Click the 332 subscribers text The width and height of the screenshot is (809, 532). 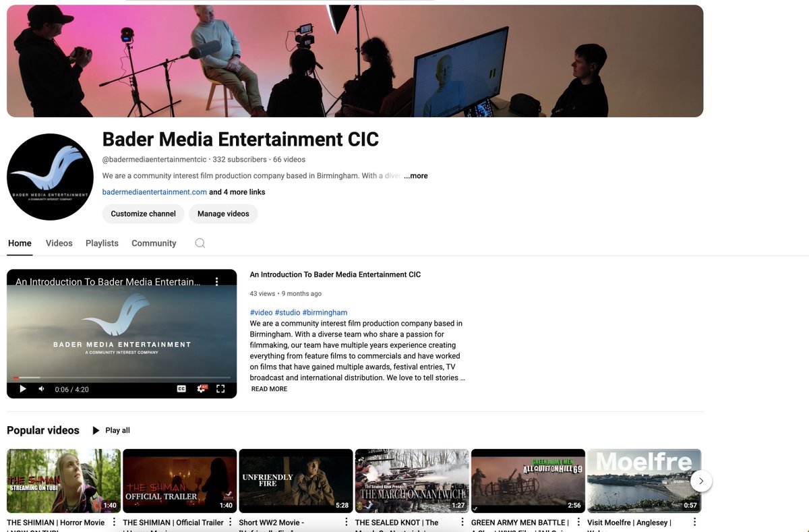coord(239,160)
